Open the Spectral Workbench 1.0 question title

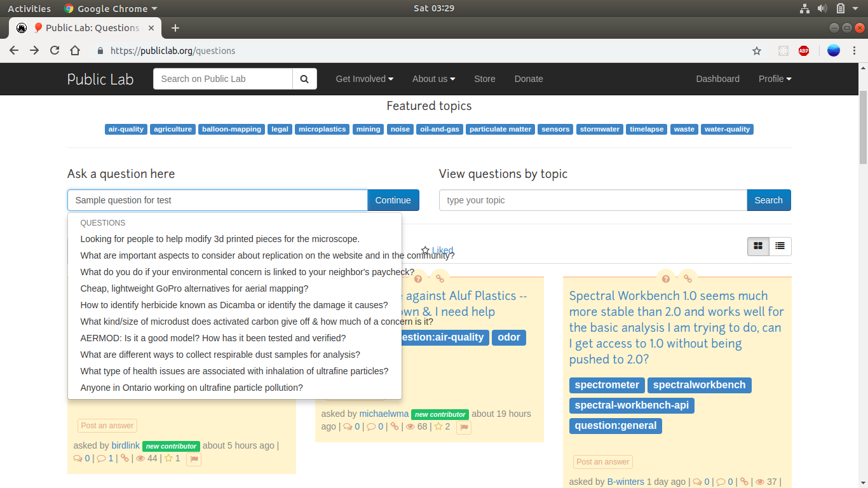coord(677,327)
